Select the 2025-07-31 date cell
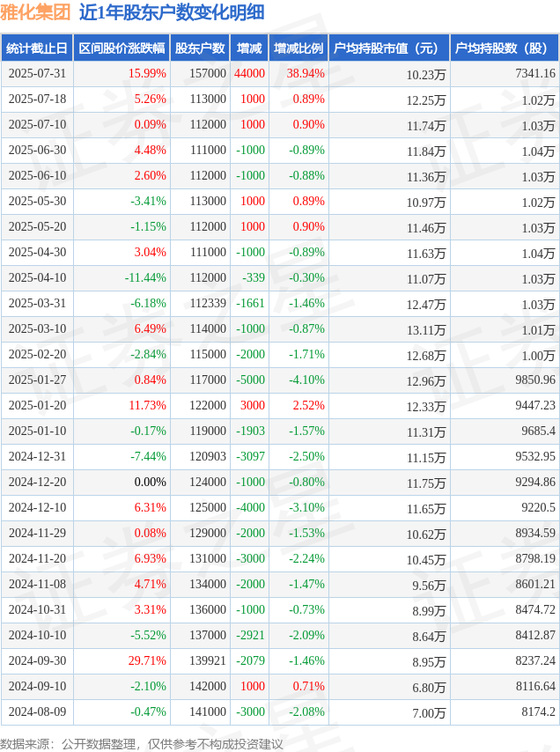 tap(37, 73)
